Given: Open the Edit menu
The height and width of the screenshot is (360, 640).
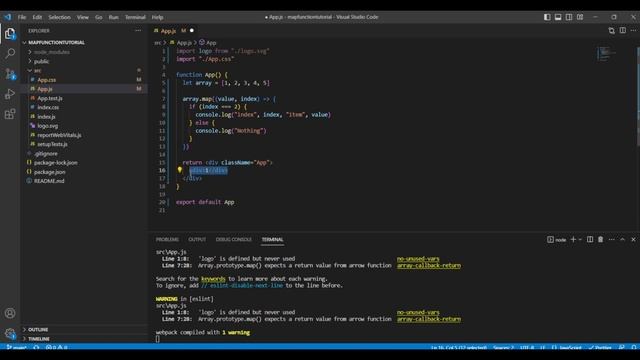Looking at the screenshot, I should coord(37,17).
